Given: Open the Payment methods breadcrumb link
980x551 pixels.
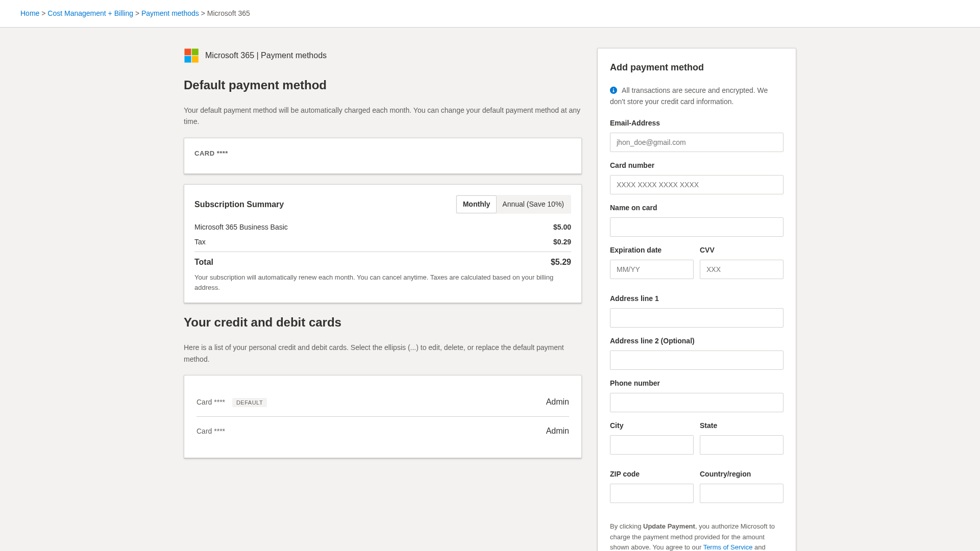Looking at the screenshot, I should click(x=170, y=13).
